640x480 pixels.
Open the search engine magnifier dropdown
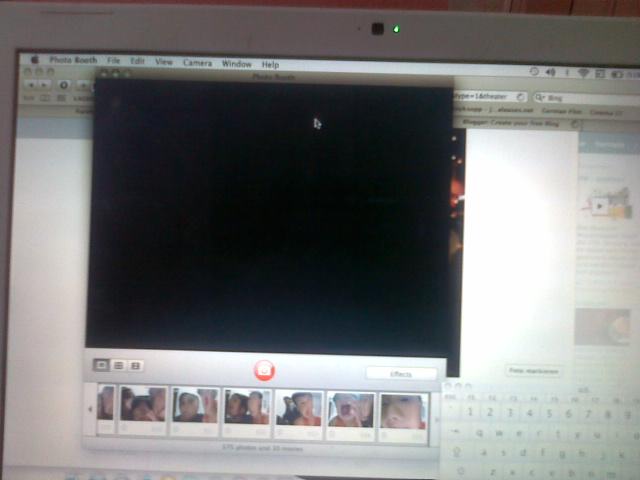[540, 98]
